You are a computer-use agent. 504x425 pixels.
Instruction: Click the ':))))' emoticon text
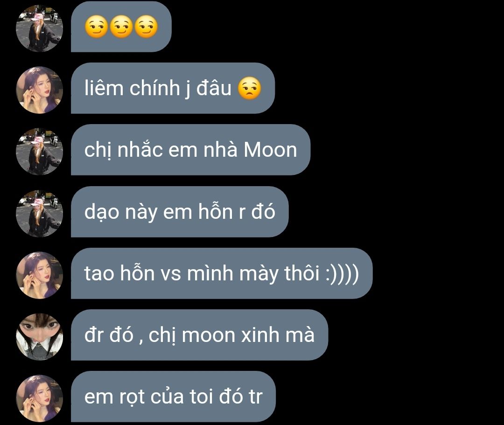(342, 274)
